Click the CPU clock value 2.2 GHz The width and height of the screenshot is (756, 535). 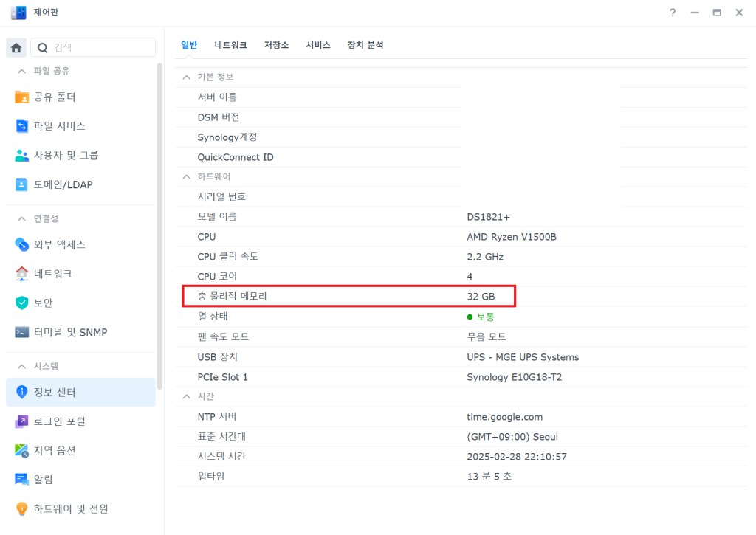coord(485,257)
